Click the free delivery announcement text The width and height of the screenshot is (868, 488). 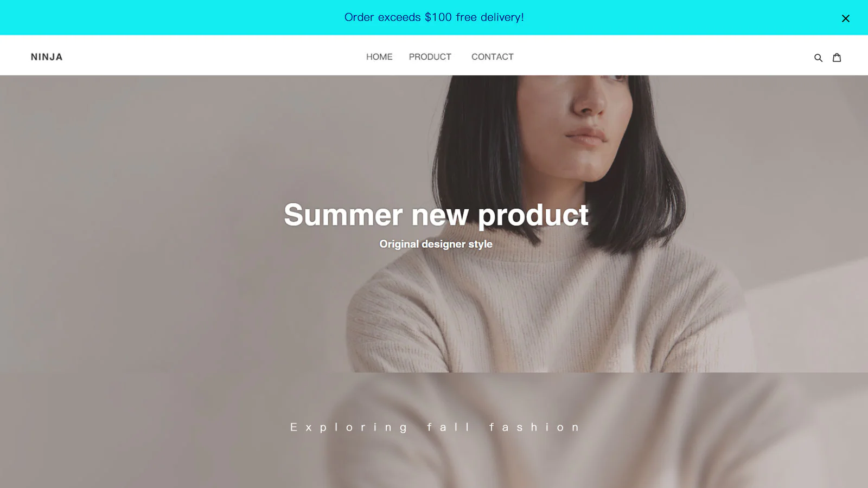(434, 17)
